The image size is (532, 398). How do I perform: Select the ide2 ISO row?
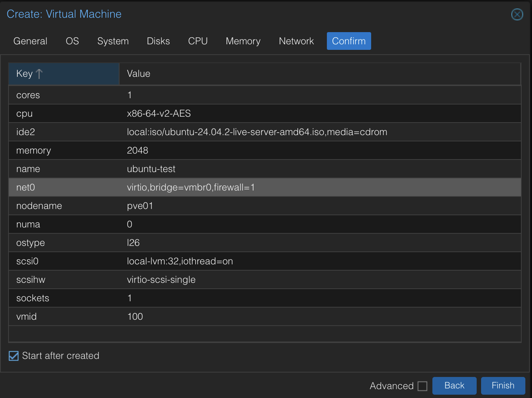click(257, 132)
